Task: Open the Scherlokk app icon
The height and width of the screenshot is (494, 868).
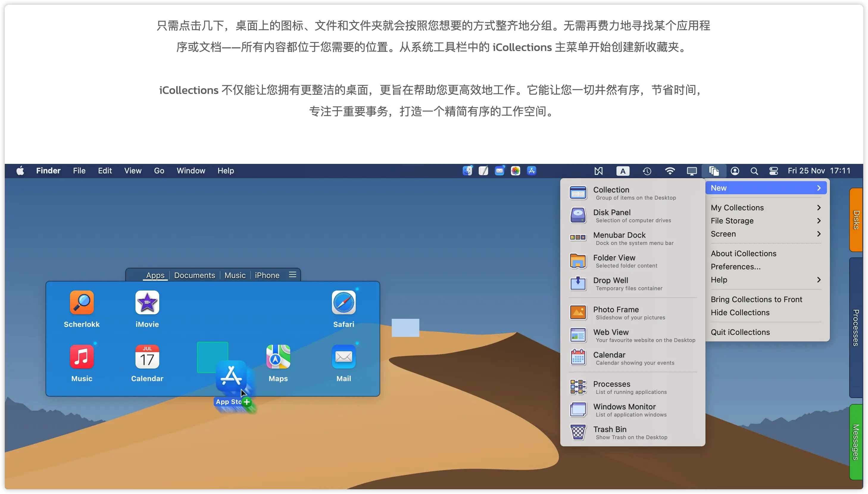Action: pyautogui.click(x=82, y=302)
